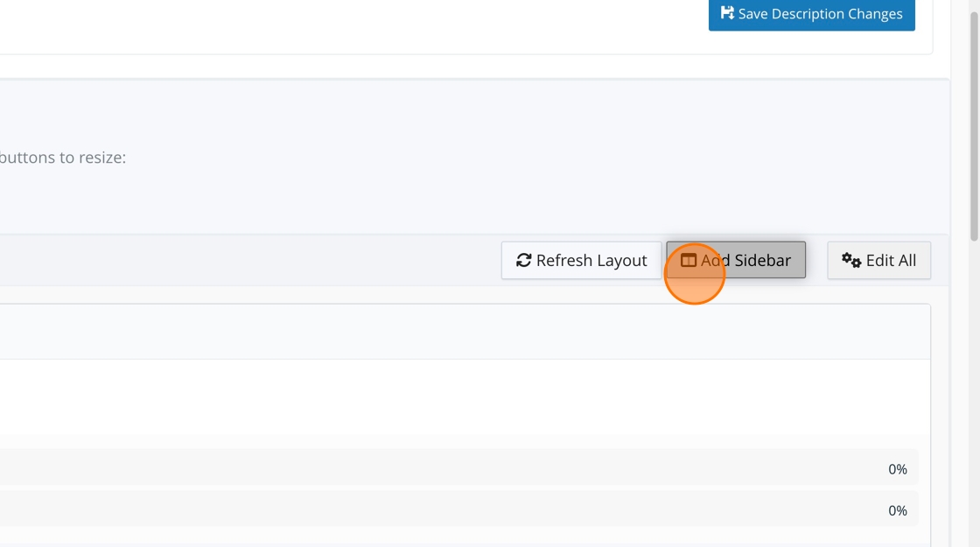Select the first 0% progress bar row

click(458, 467)
